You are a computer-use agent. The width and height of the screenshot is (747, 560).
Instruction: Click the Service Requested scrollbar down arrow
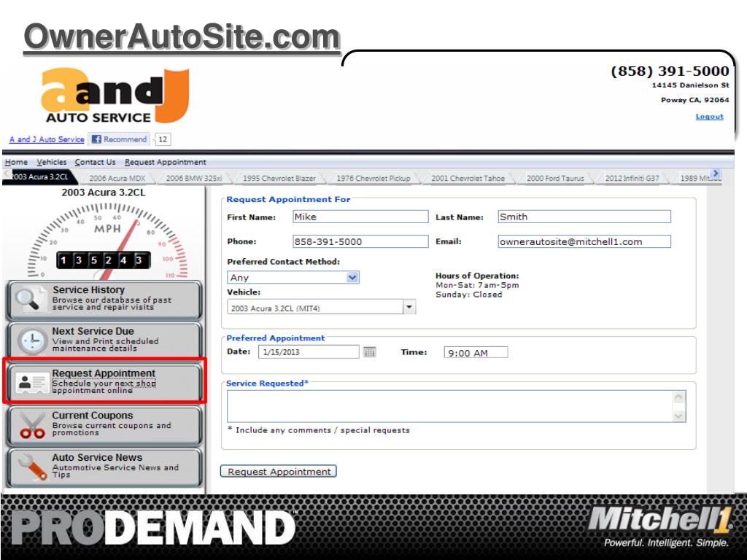pyautogui.click(x=679, y=416)
